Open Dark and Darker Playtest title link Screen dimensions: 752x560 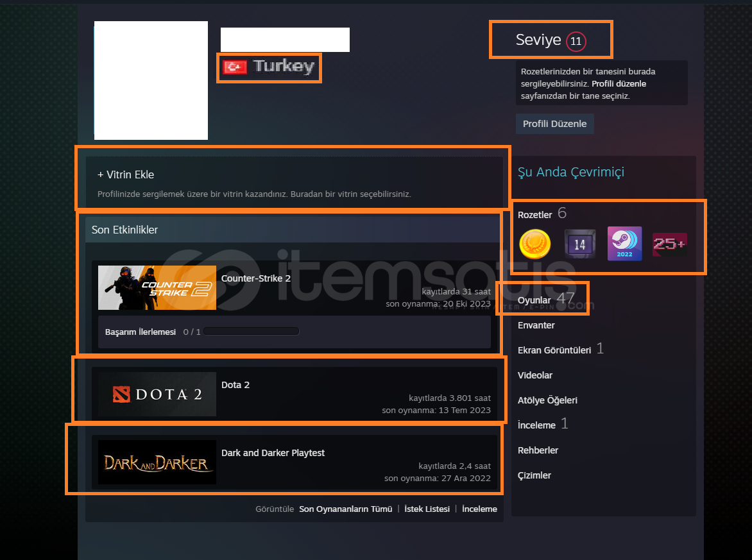click(x=273, y=453)
